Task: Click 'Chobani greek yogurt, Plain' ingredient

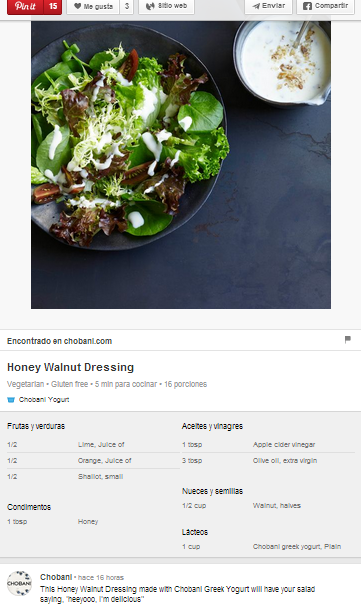Action: 297,546
